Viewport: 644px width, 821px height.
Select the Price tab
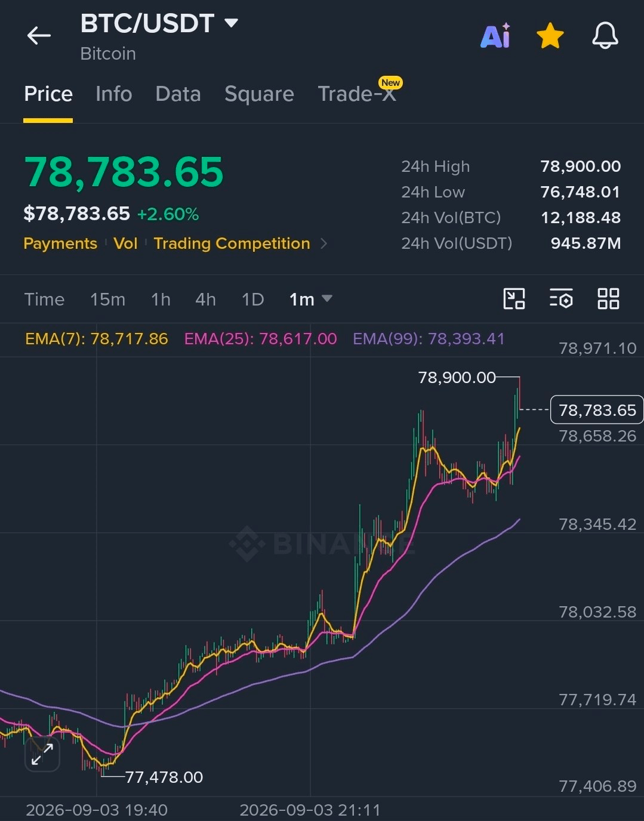48,94
